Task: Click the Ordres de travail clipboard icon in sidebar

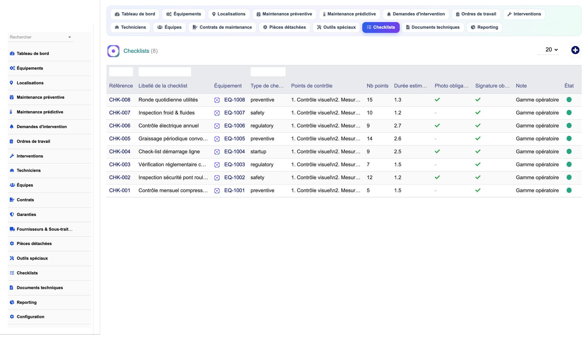Action: click(x=11, y=141)
